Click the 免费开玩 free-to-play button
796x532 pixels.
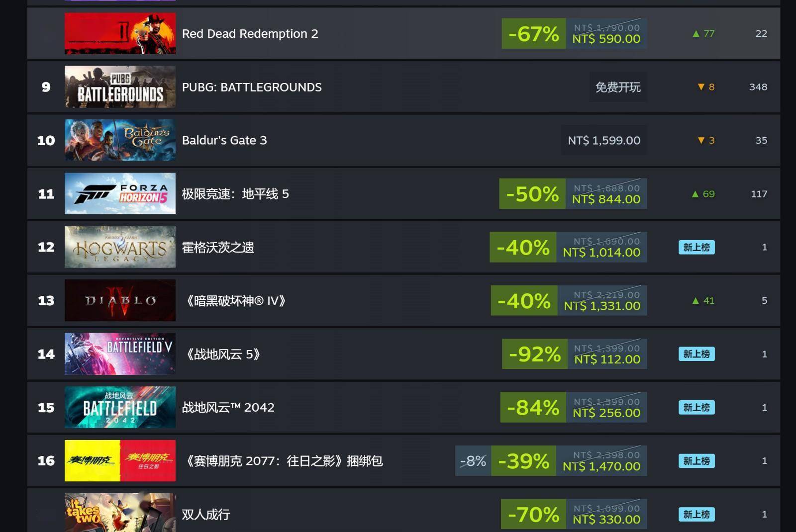click(618, 87)
